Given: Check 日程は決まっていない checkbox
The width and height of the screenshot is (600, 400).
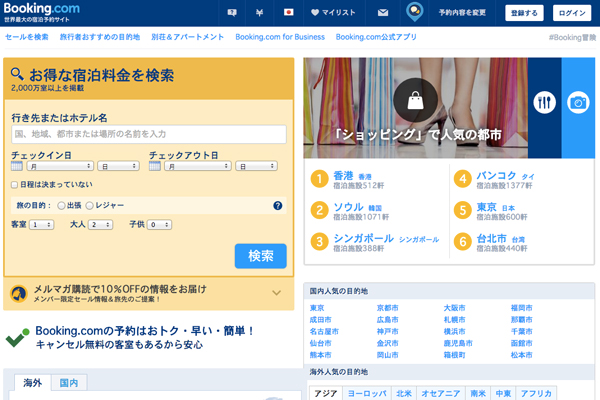Looking at the screenshot, I should [15, 185].
